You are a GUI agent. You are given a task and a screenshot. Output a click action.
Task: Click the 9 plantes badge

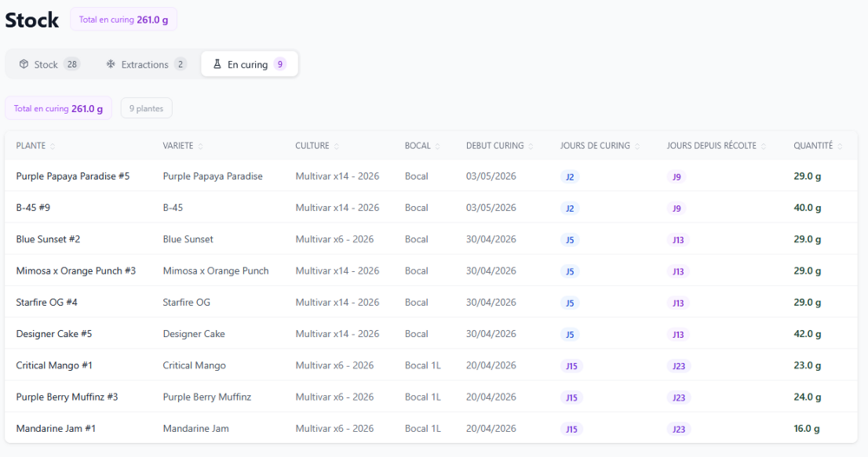point(146,109)
